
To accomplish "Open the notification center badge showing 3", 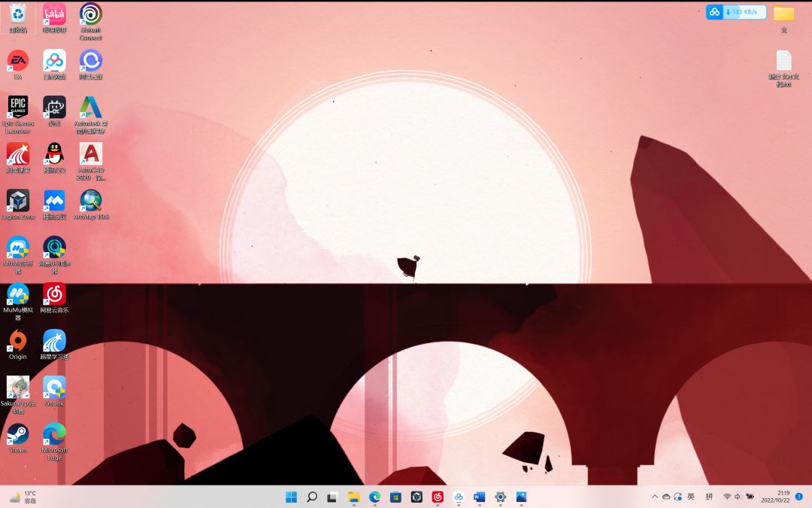I will point(798,497).
